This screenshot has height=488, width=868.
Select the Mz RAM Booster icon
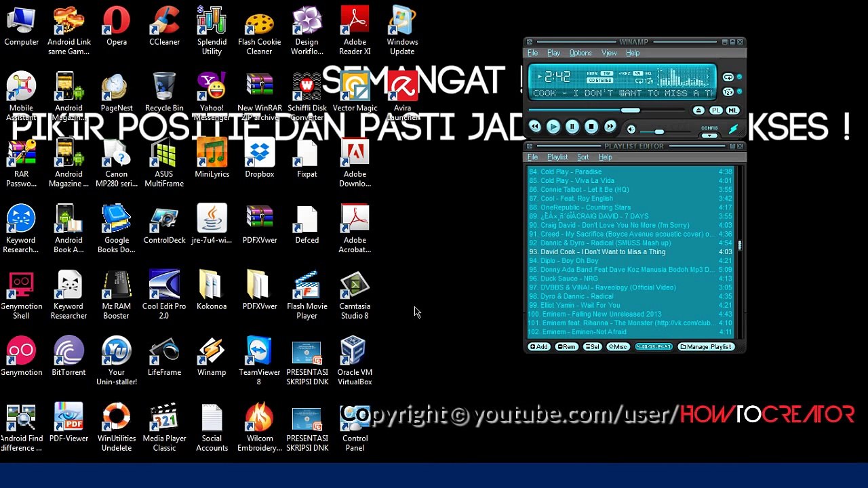click(x=117, y=295)
